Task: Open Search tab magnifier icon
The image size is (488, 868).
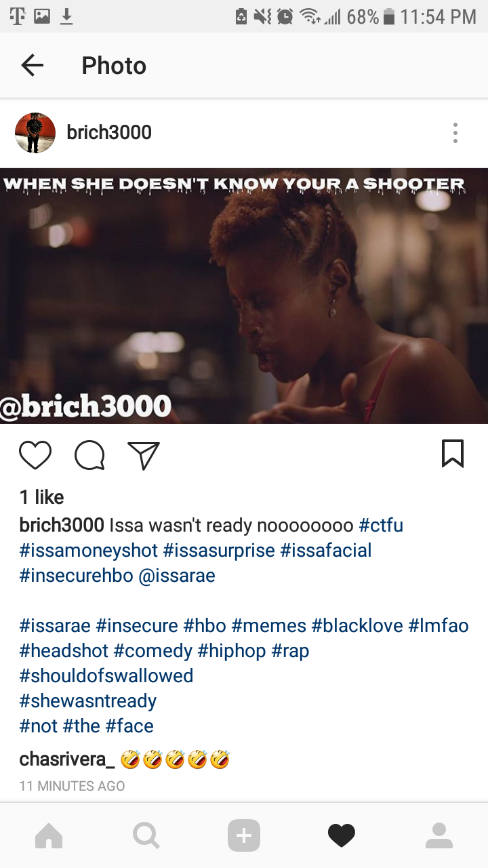Action: (146, 836)
